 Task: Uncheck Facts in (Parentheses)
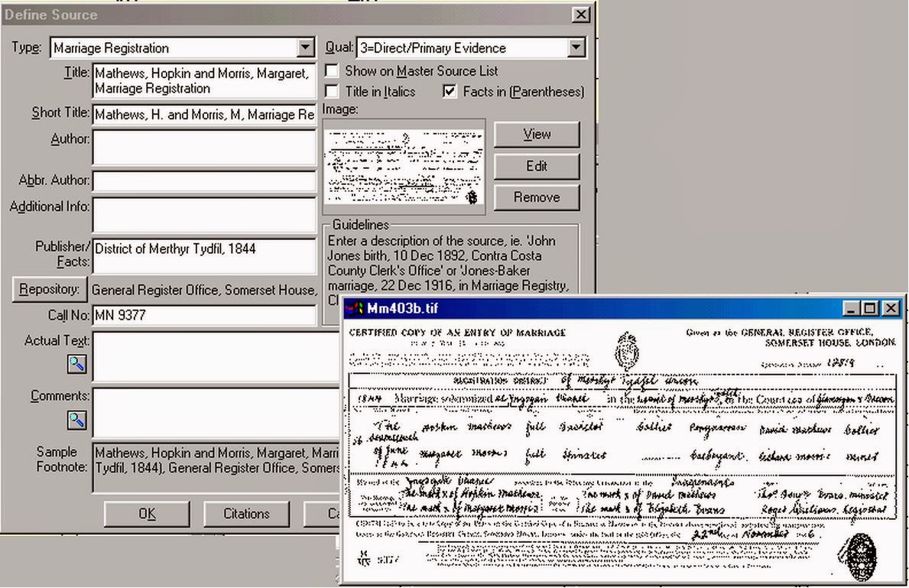point(450,91)
